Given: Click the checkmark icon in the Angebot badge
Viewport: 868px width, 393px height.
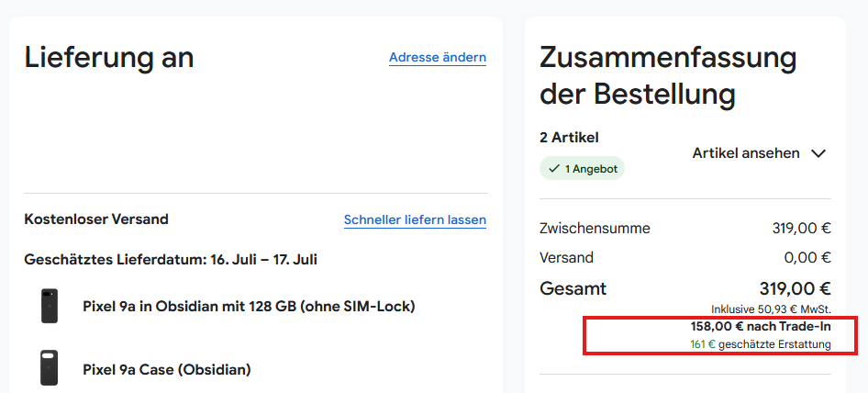Looking at the screenshot, I should [x=554, y=169].
